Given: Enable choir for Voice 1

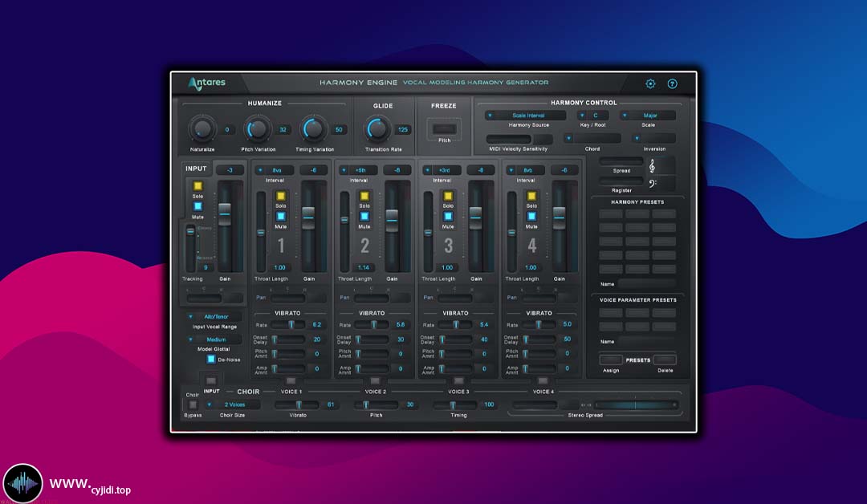Looking at the screenshot, I should tap(291, 380).
